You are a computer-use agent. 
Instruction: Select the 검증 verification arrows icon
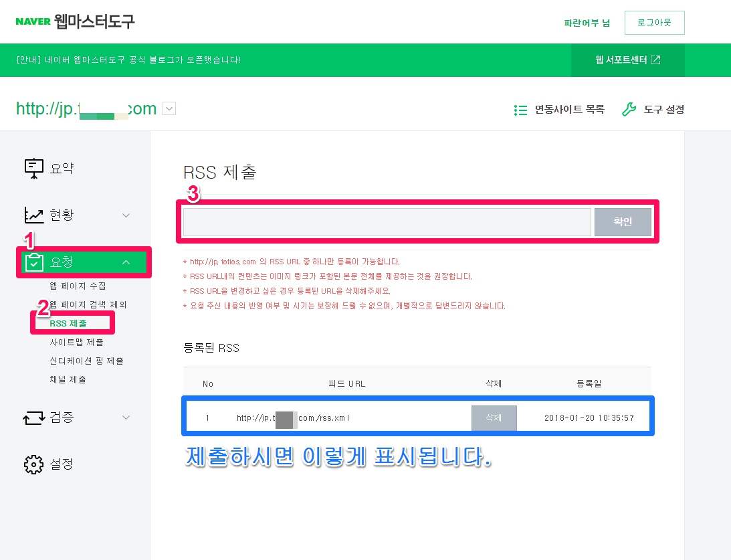33,417
